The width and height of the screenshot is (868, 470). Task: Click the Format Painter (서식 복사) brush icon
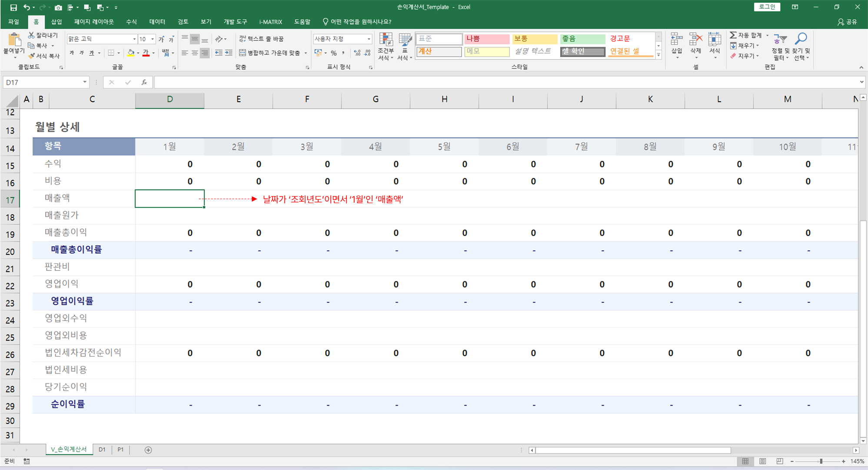click(x=32, y=56)
